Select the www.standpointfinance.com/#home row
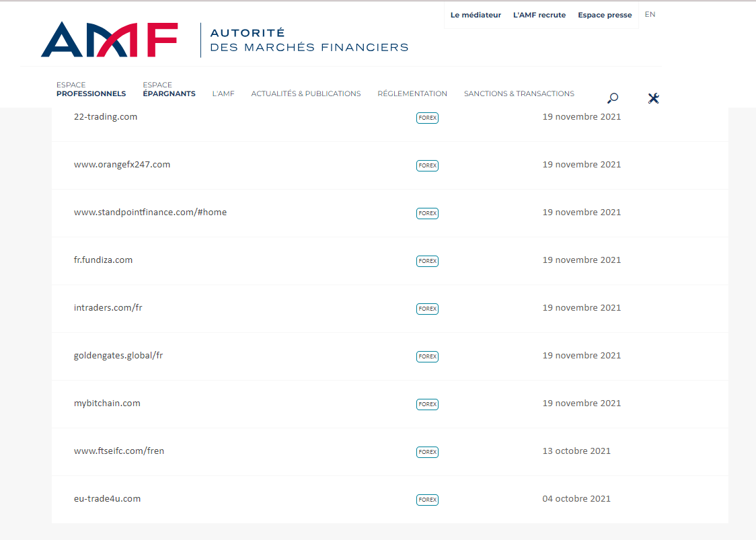 [x=150, y=213]
